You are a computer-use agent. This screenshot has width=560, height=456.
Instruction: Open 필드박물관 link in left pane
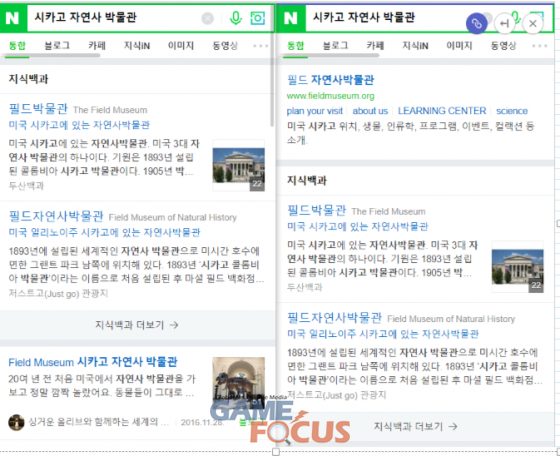[x=38, y=109]
